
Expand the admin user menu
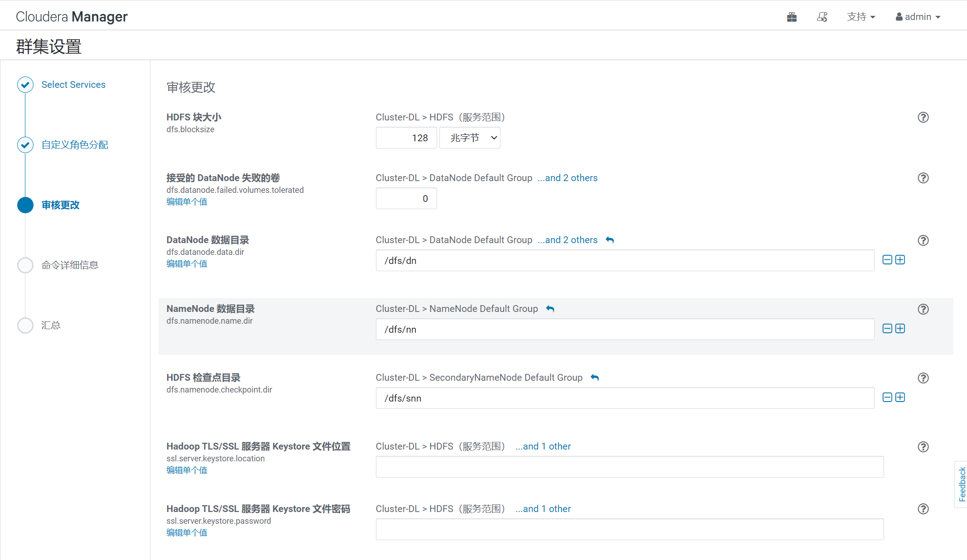pyautogui.click(x=918, y=17)
